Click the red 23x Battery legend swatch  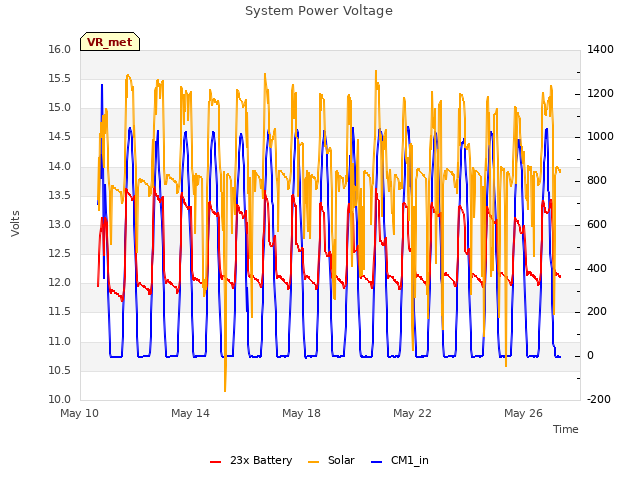click(x=216, y=462)
